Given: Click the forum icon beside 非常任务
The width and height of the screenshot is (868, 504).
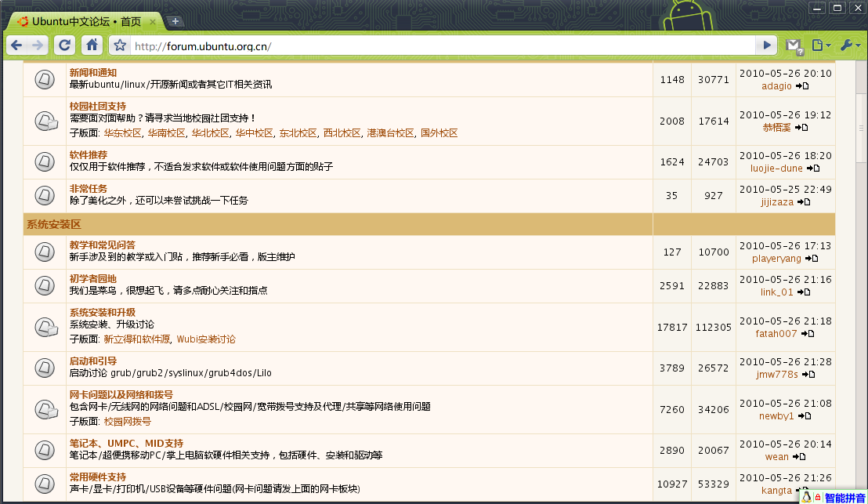Looking at the screenshot, I should click(45, 195).
